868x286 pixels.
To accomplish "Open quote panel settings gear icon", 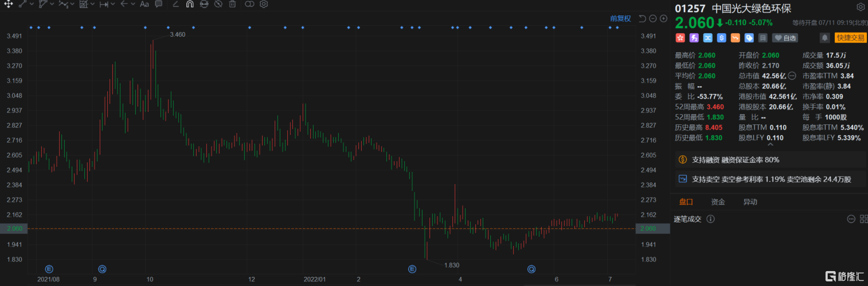I will (860, 7).
